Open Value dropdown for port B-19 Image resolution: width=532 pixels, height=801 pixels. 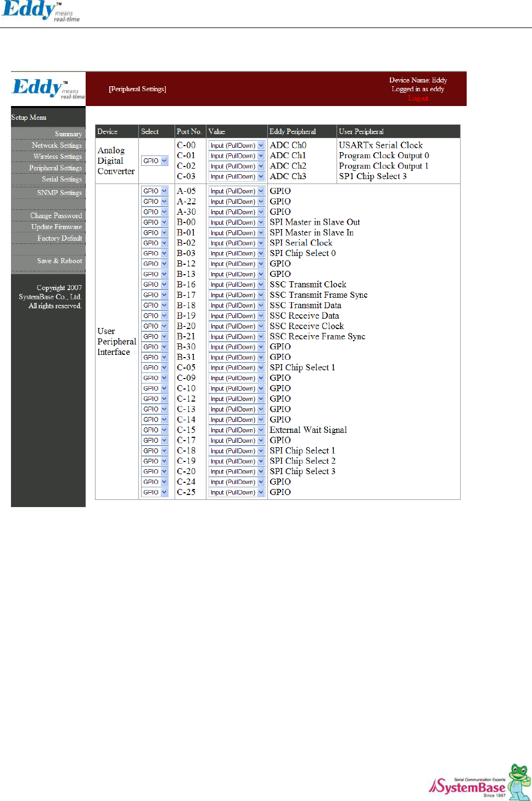pyautogui.click(x=237, y=316)
